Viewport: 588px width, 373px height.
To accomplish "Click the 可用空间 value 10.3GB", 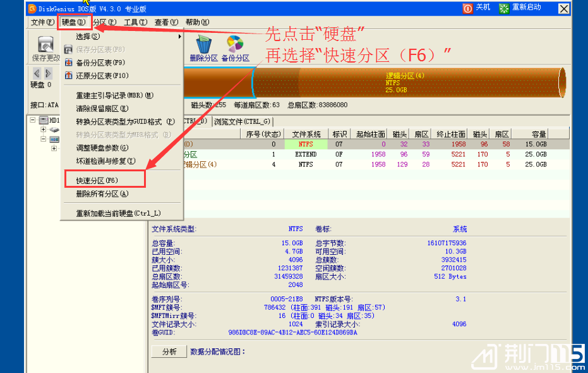I will [x=455, y=252].
